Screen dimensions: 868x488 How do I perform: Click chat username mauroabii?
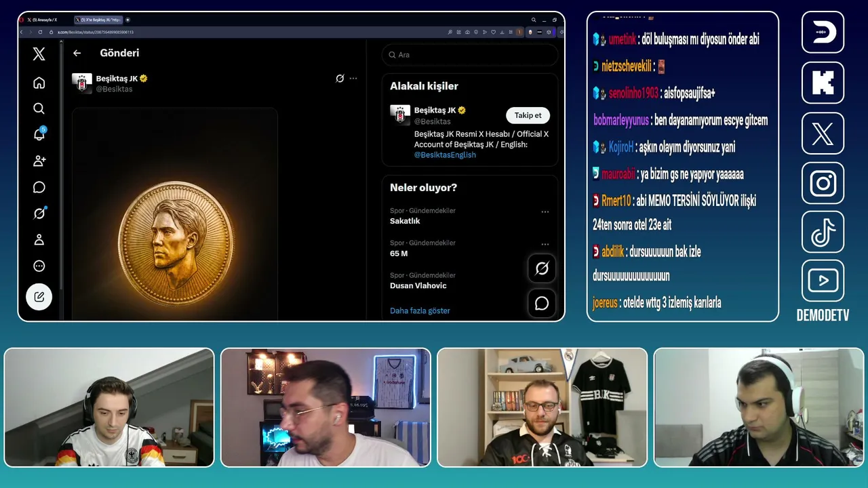coord(618,174)
